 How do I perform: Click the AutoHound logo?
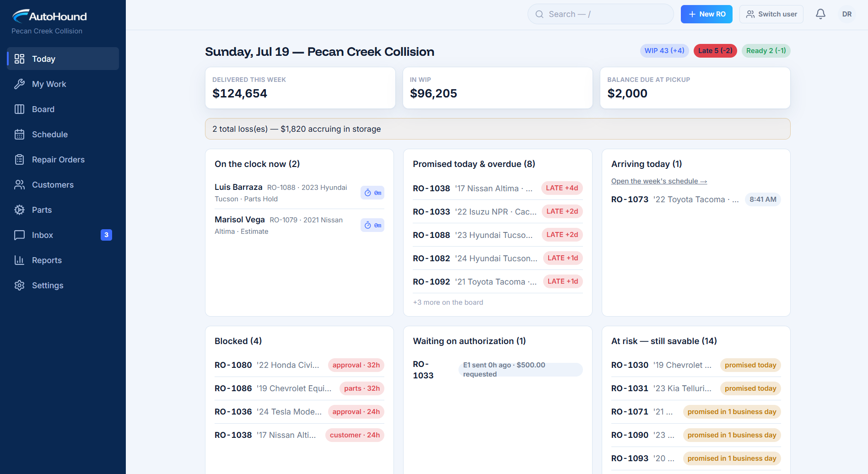coord(49,16)
